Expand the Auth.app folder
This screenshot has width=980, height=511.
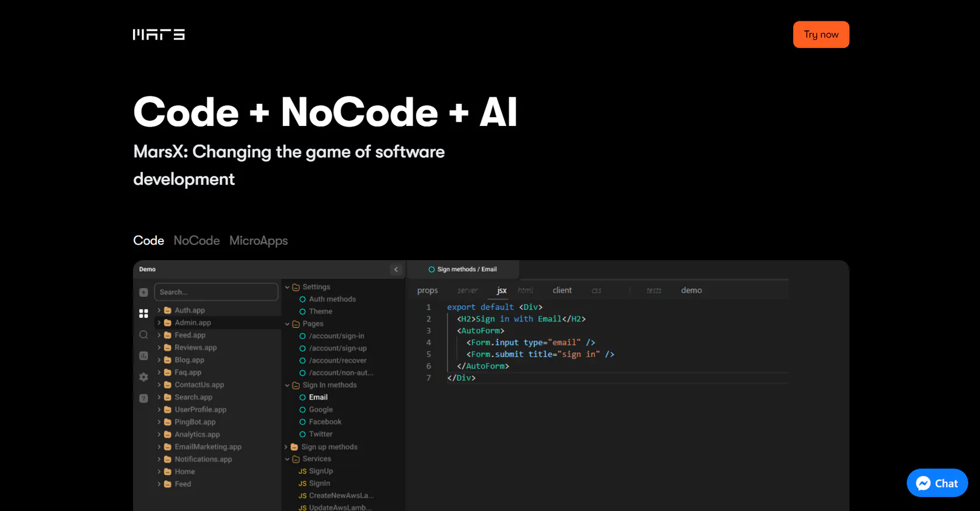click(159, 310)
